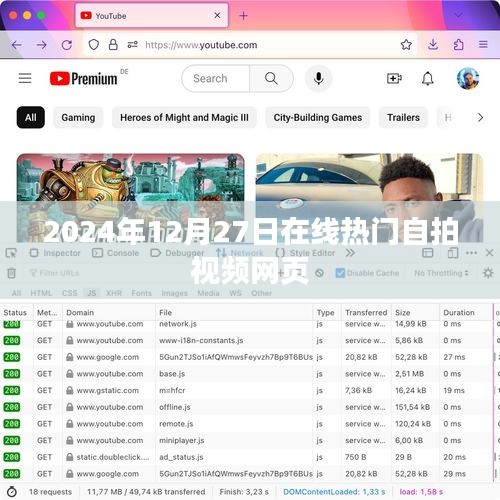Filter requests by HTML
Image resolution: width=500 pixels, height=500 pixels.
[41, 293]
